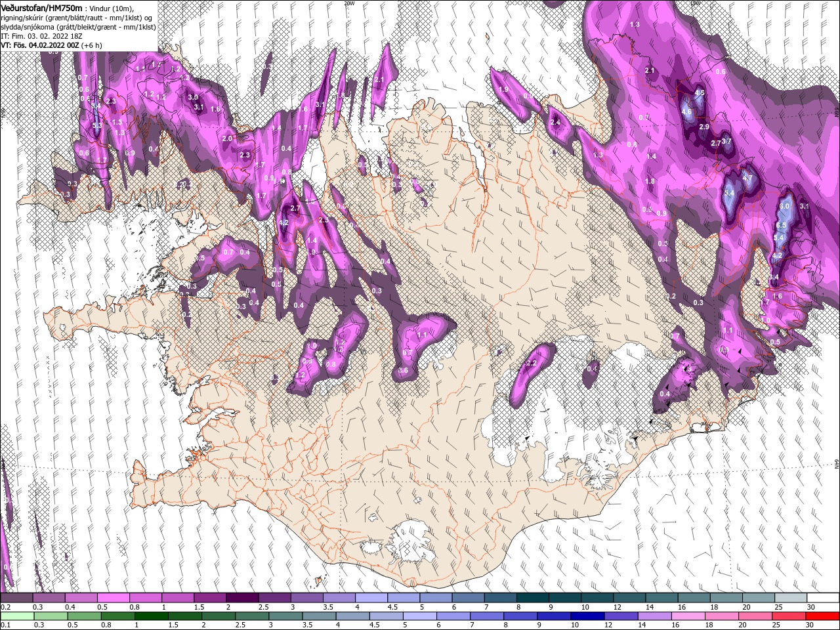This screenshot has height=630, width=840.
Task: Select the light pink rain swatch labeled 16
Action: [688, 616]
